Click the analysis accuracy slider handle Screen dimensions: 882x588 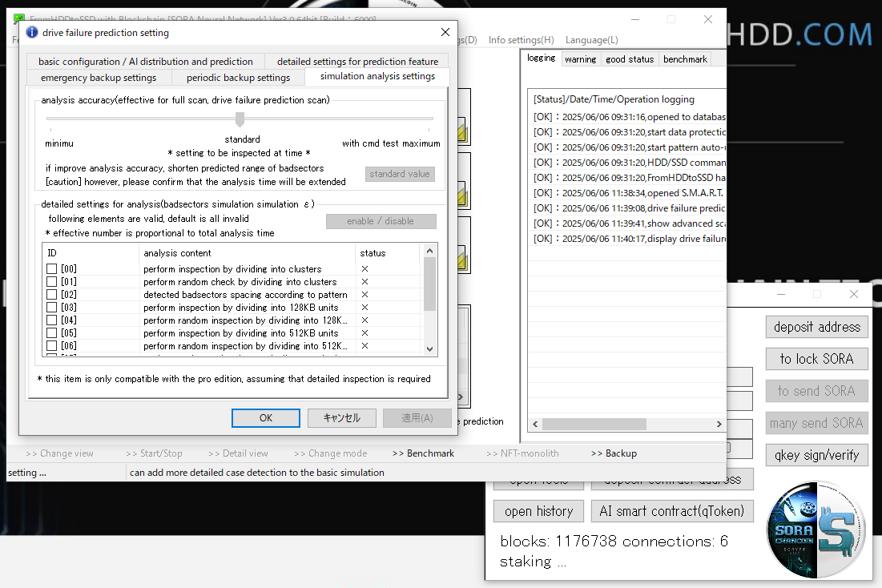(240, 119)
